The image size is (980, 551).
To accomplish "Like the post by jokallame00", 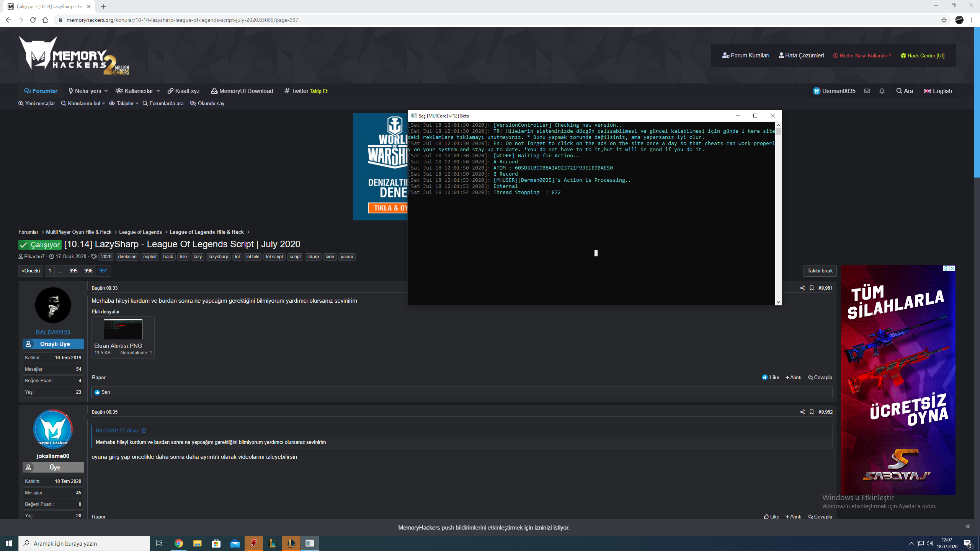I will (771, 517).
